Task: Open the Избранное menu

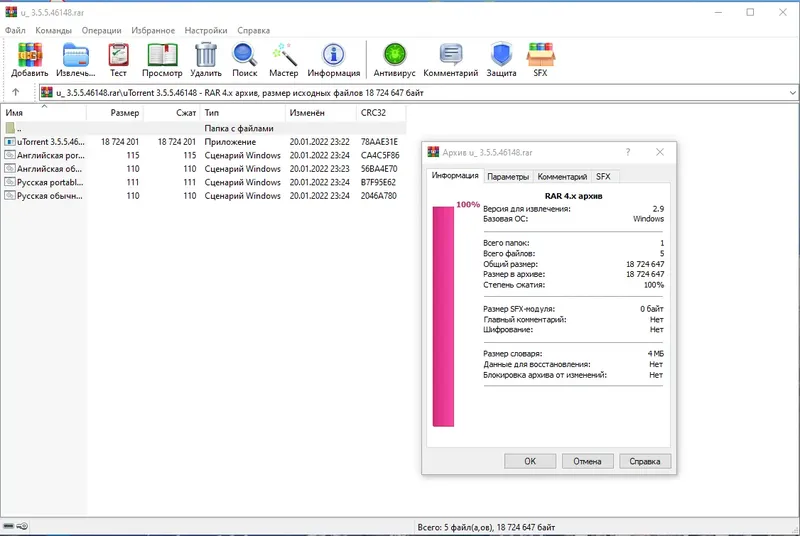Action: point(153,31)
